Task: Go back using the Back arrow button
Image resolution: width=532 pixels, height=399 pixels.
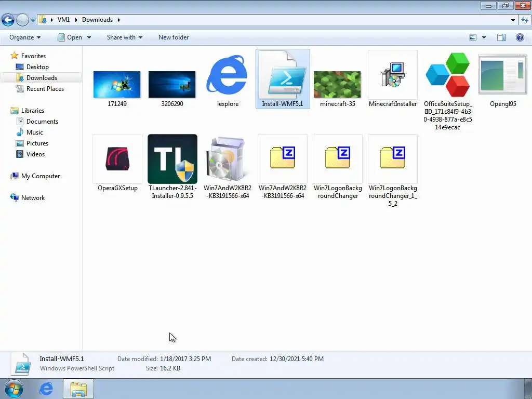Action: 8,20
